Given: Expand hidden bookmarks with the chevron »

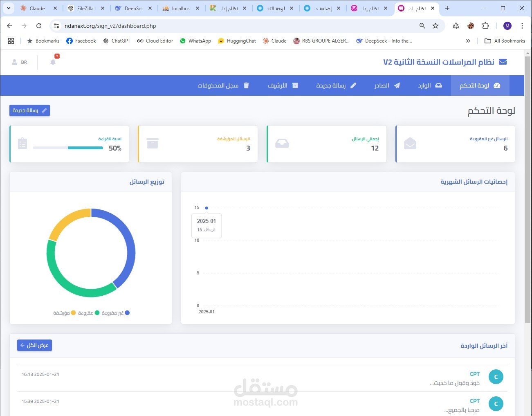Looking at the screenshot, I should [x=468, y=41].
